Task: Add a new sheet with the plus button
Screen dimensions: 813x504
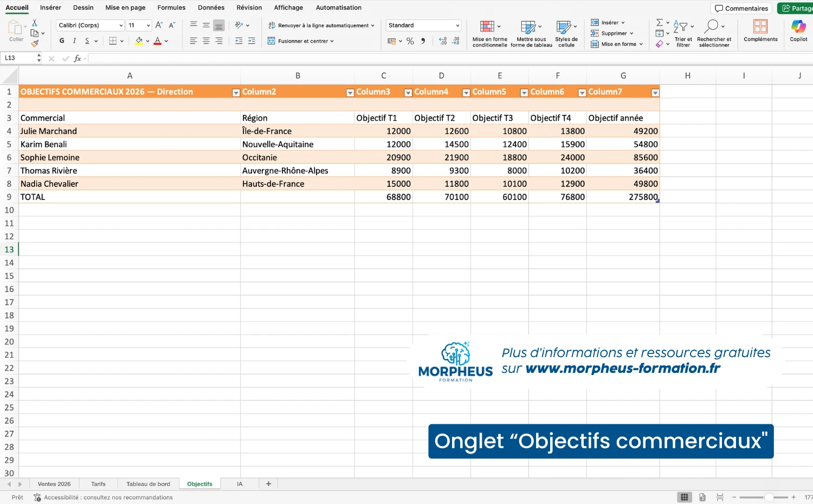Action: click(x=268, y=484)
